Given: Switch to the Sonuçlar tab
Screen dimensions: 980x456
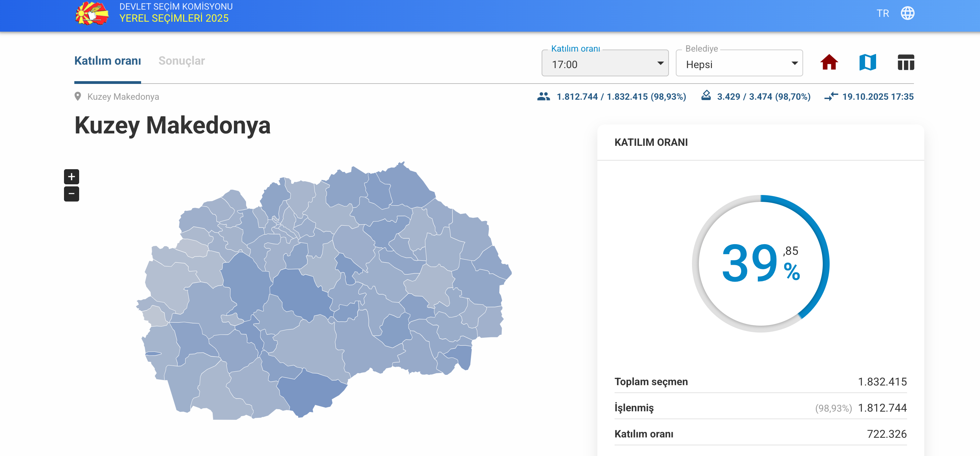Looking at the screenshot, I should pos(181,61).
